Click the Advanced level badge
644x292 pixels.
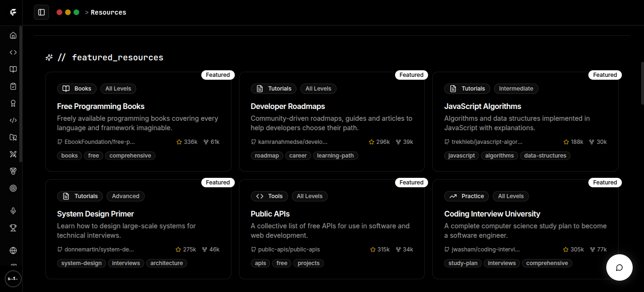pyautogui.click(x=126, y=196)
